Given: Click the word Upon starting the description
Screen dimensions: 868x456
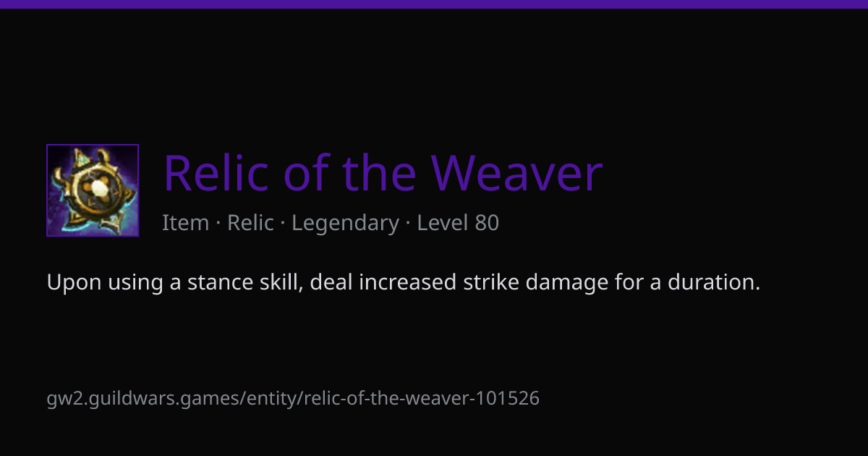Looking at the screenshot, I should click(75, 282).
